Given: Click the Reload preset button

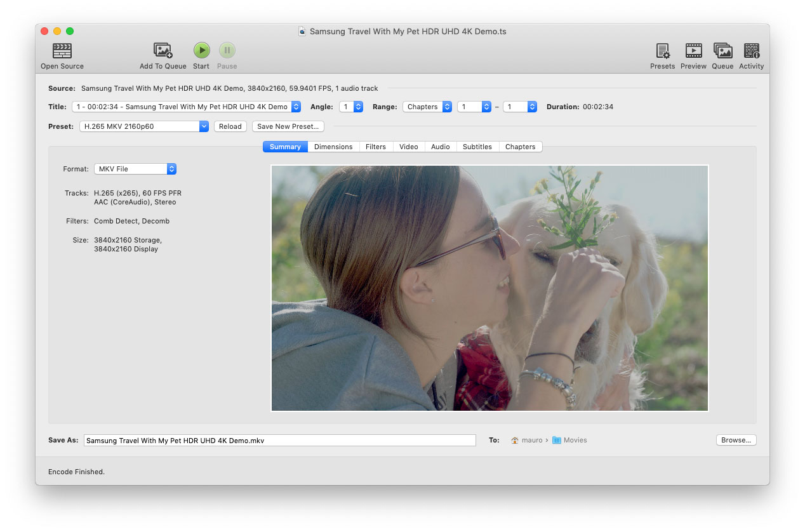Looking at the screenshot, I should point(230,126).
